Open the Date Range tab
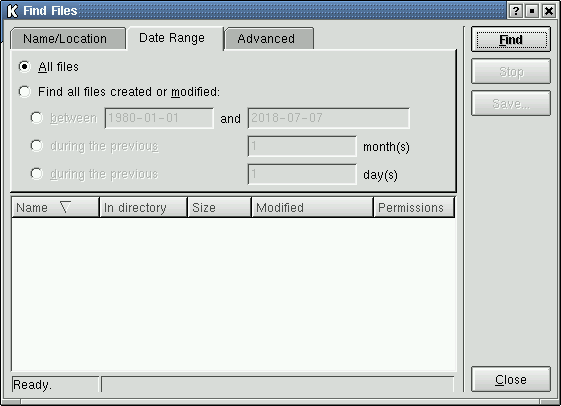 tap(175, 38)
